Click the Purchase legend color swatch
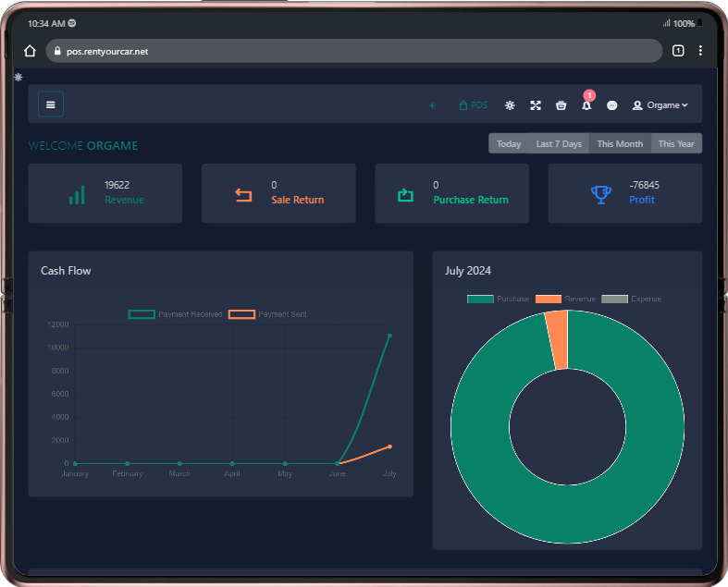 tap(480, 299)
